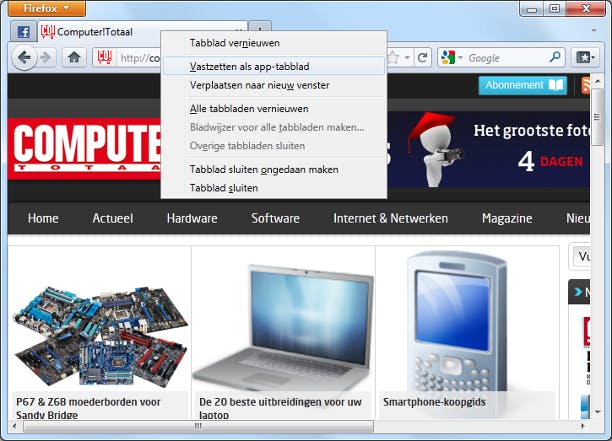612x441 pixels.
Task: Click the forward navigation arrow
Action: (46, 58)
